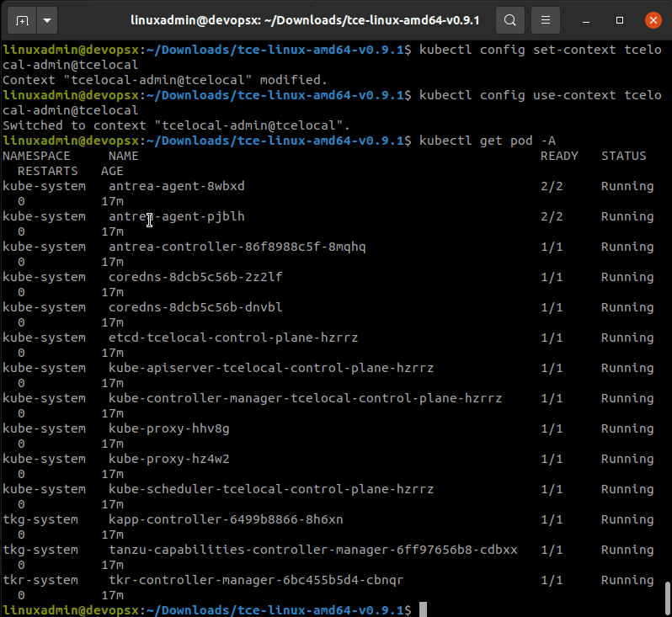Image resolution: width=672 pixels, height=617 pixels.
Task: Click pod tkr-controller-manager-6bc455b5d4-cbnqr
Action: click(256, 580)
